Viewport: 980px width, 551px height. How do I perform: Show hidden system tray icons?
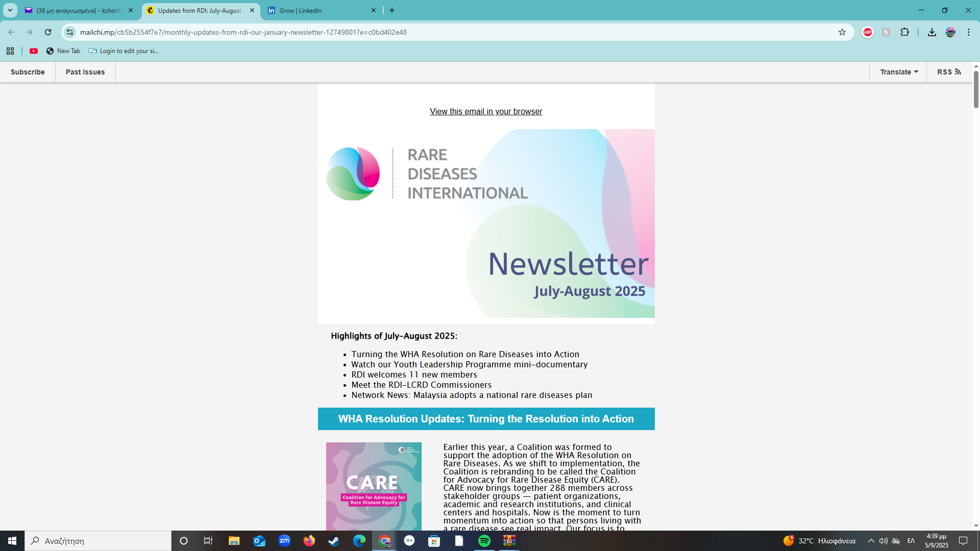coord(871,541)
